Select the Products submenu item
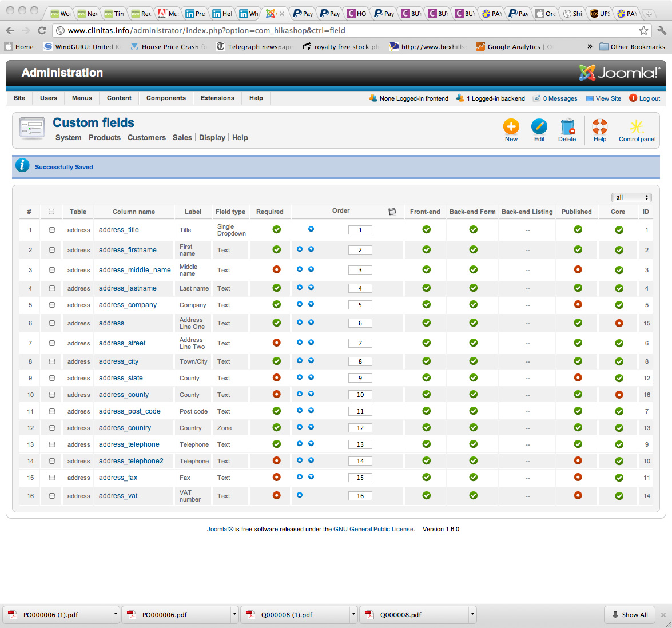Screen dimensions: 672x628 pos(105,138)
